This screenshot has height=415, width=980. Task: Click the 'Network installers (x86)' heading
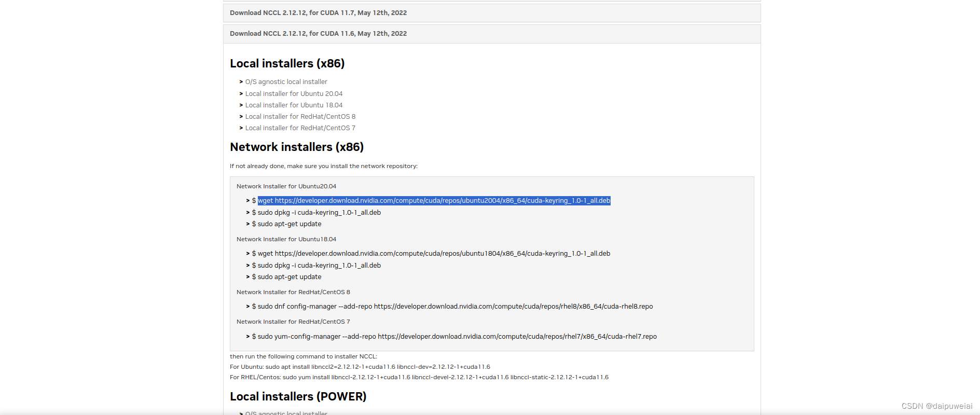coord(297,147)
